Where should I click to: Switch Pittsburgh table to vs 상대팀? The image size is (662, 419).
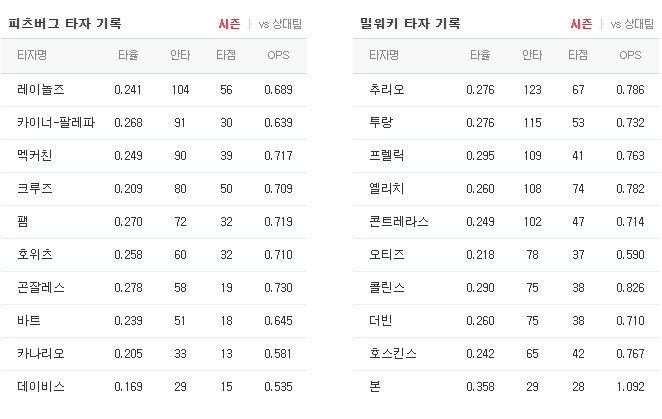click(x=280, y=24)
